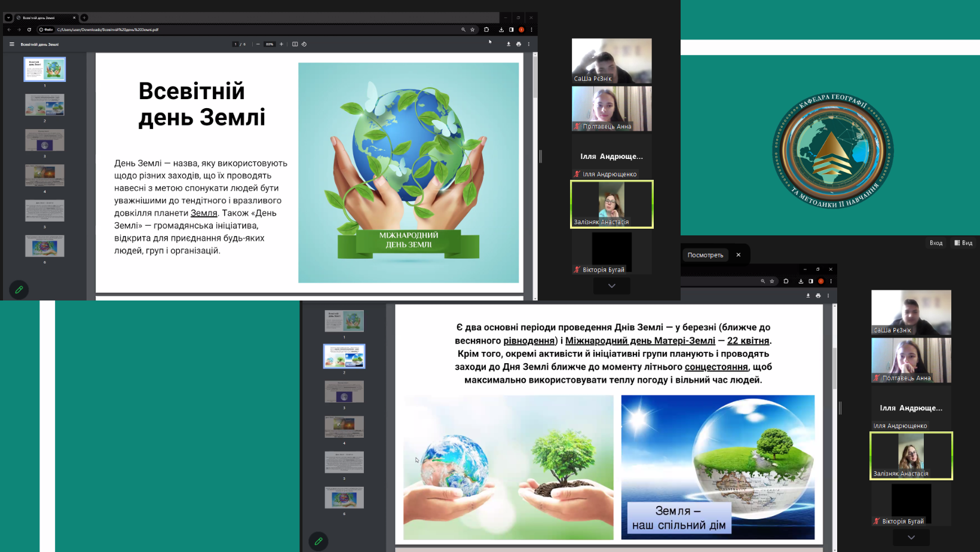Zoom out the PDF with the minus icon
The height and width of the screenshot is (552, 980).
pos(258,44)
